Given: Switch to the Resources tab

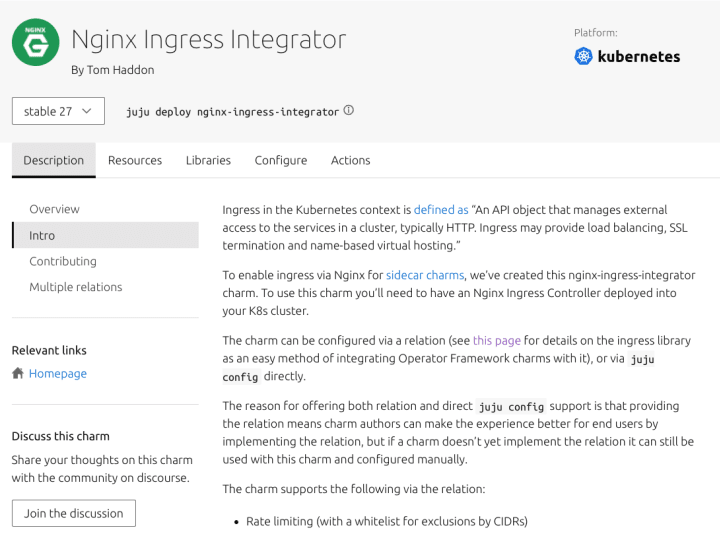Looking at the screenshot, I should point(135,160).
